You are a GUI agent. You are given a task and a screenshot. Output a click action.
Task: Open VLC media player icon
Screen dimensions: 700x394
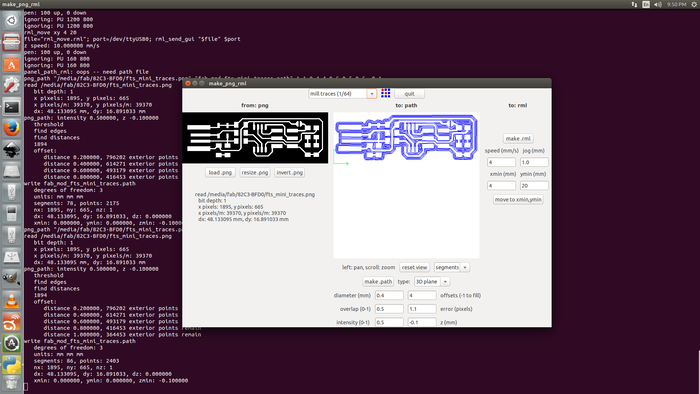pos(12,300)
